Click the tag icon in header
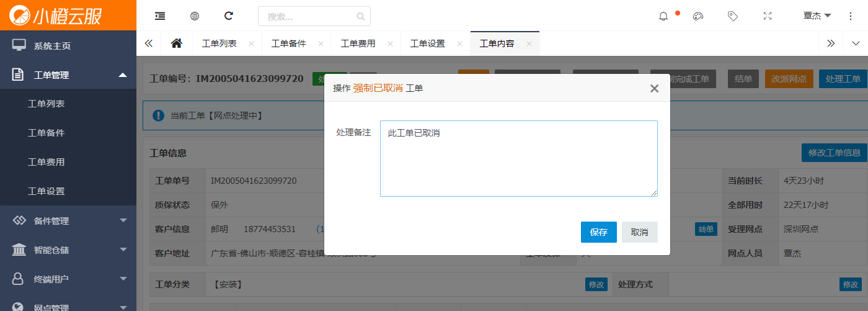The height and width of the screenshot is (311, 868). pos(733,17)
